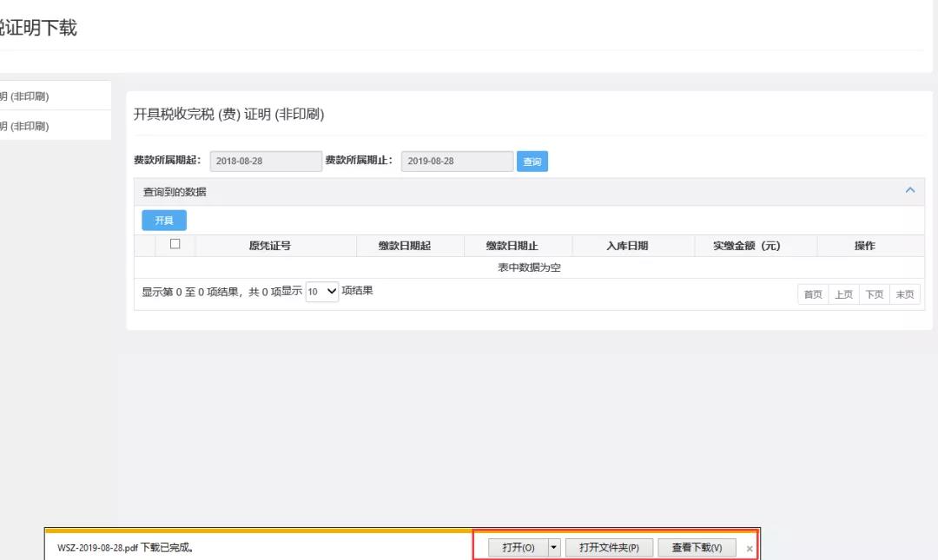Screen dimensions: 938x560
Task: Tick the select-all checkbox in table header
Action: point(175,245)
